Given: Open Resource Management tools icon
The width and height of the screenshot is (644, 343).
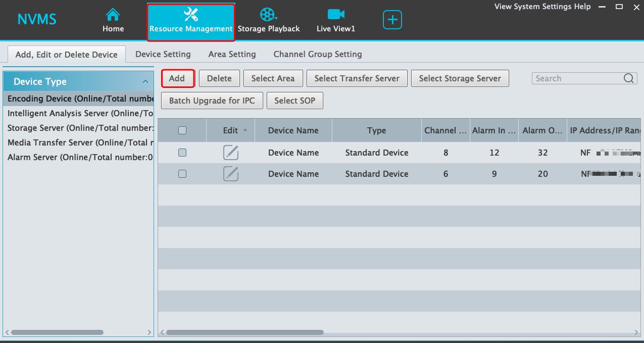Looking at the screenshot, I should point(191,14).
